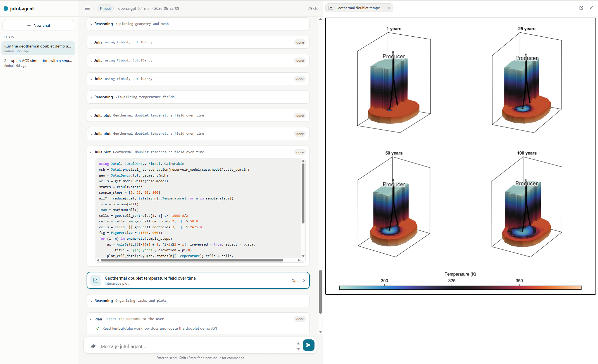Send message with arrow button
This screenshot has width=598, height=364.
pyautogui.click(x=308, y=345)
